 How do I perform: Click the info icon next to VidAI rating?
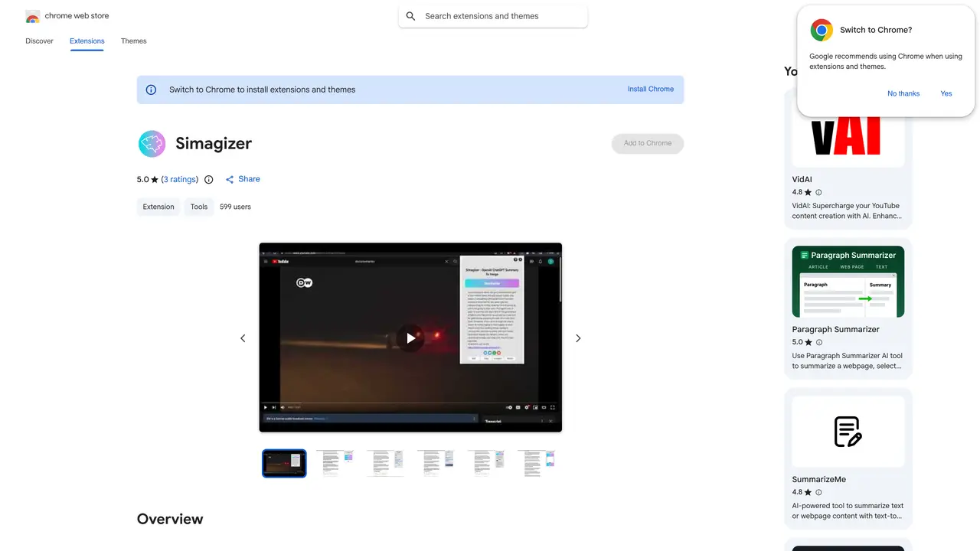point(818,192)
